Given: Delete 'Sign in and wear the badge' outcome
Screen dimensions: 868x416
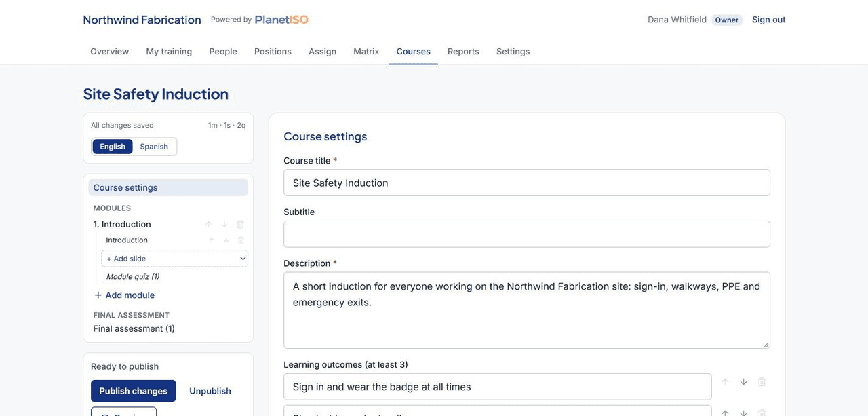Looking at the screenshot, I should click(x=762, y=382).
